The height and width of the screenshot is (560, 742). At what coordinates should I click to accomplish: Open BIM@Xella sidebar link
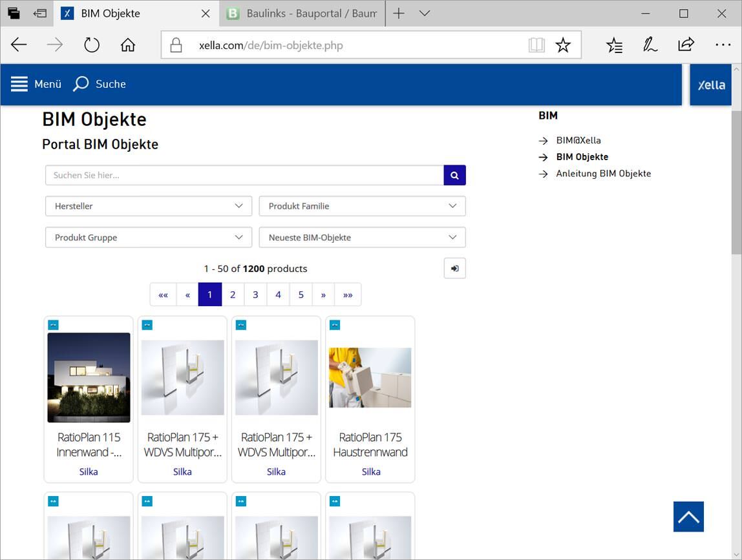(578, 140)
